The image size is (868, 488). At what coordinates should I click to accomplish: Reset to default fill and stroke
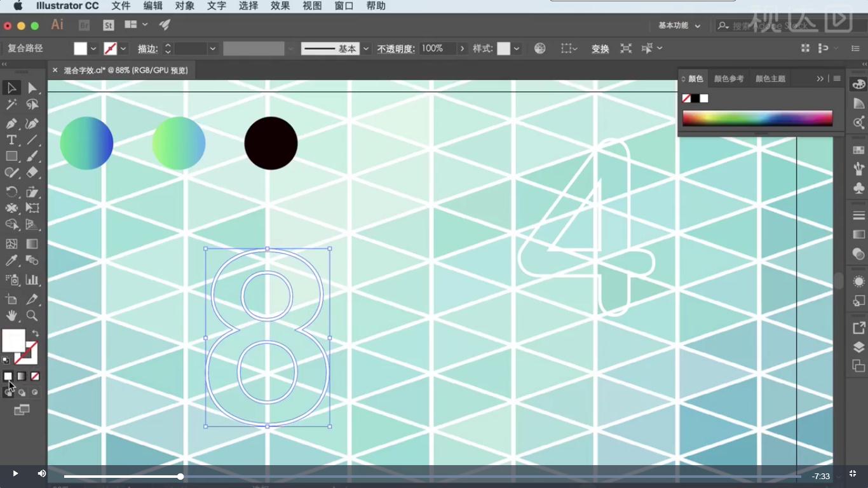click(x=6, y=360)
